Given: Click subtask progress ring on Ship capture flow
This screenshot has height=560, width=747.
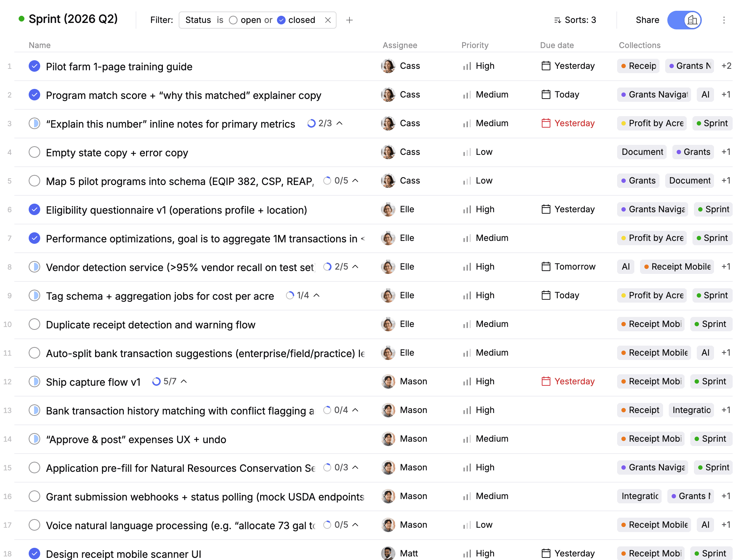Looking at the screenshot, I should tap(156, 381).
